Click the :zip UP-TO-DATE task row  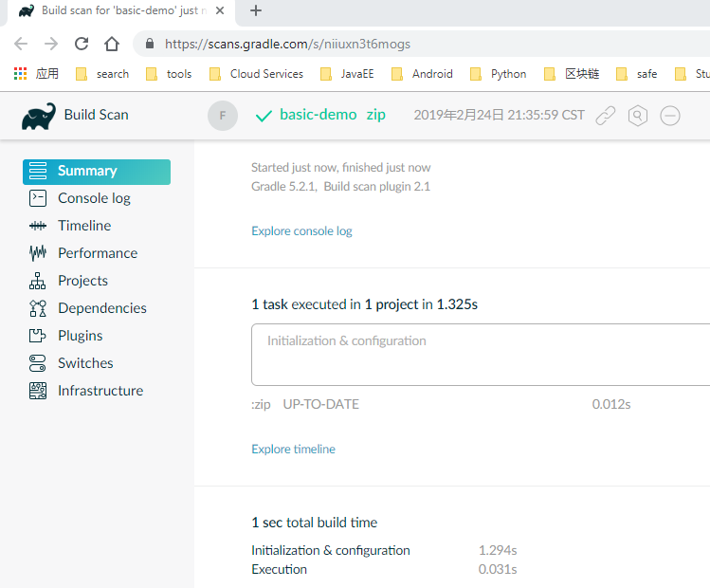coord(441,404)
